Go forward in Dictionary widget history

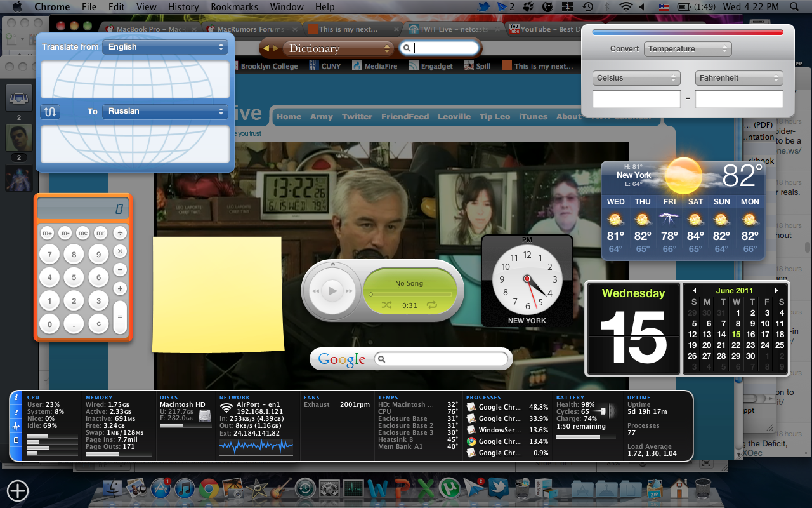click(x=275, y=48)
